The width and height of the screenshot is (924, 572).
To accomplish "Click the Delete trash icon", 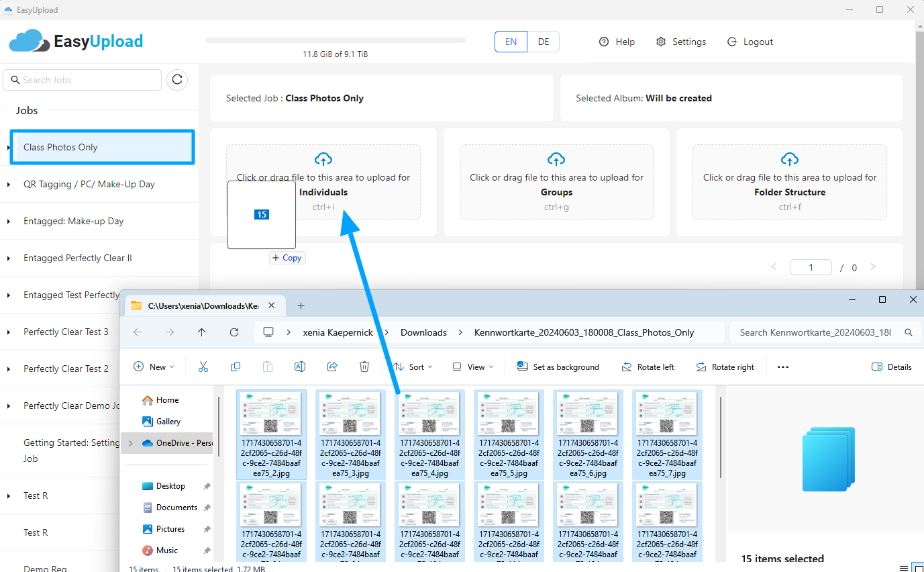I will click(364, 367).
